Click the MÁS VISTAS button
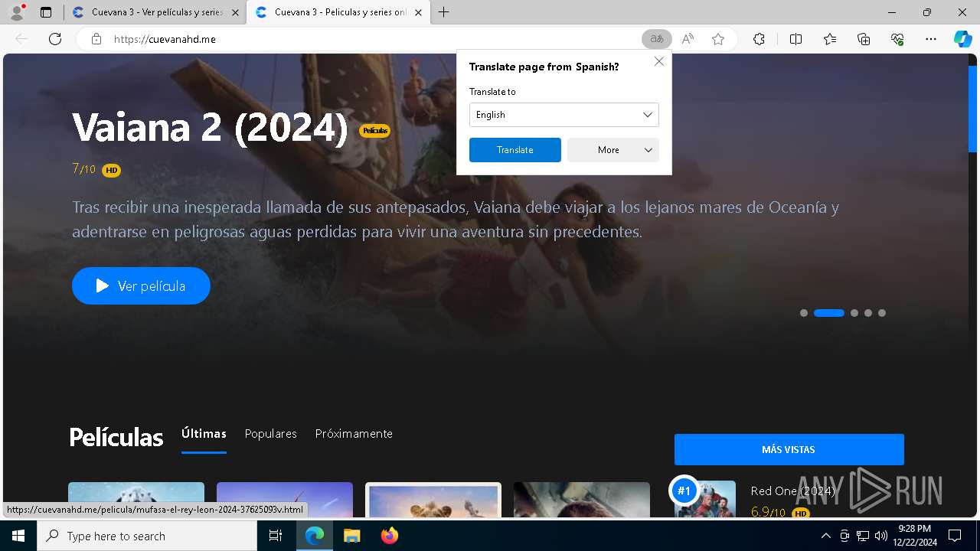Screen dimensions: 980x551 (789, 450)
